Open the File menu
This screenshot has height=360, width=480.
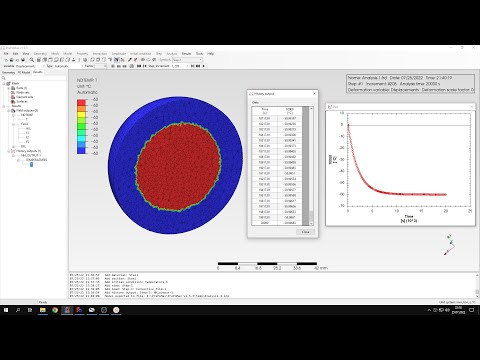[6, 54]
